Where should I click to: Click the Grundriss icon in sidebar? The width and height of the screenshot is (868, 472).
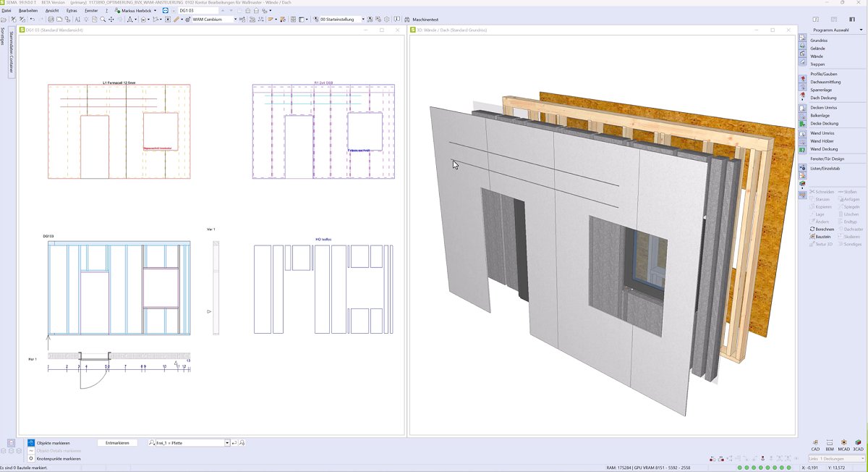coord(802,38)
